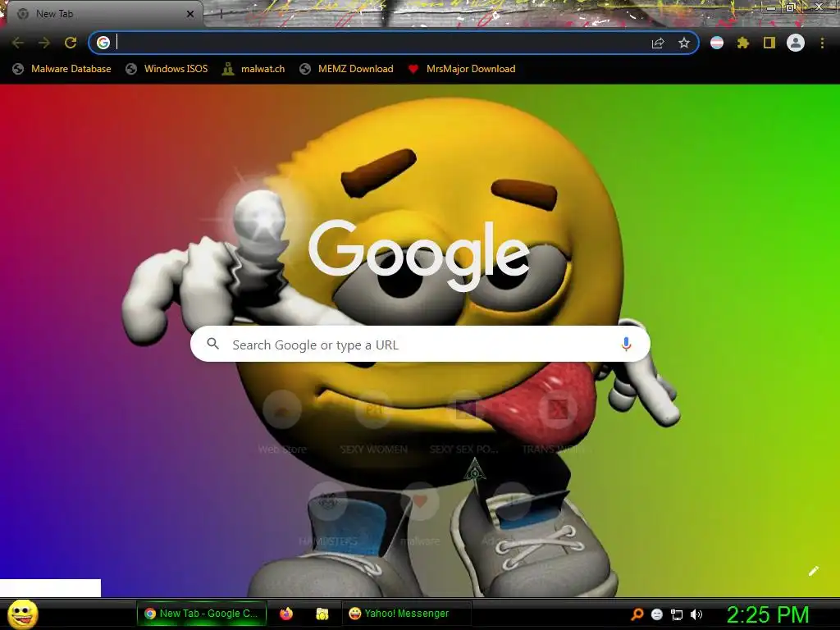This screenshot has height=630, width=840.
Task: Open the HAMSTERS shortcut tile
Action: 328,515
